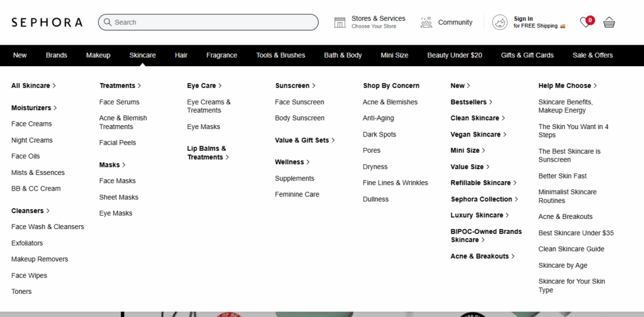
Task: Shop by concern: Fine Lines & Wrinkles
Action: pyautogui.click(x=396, y=183)
